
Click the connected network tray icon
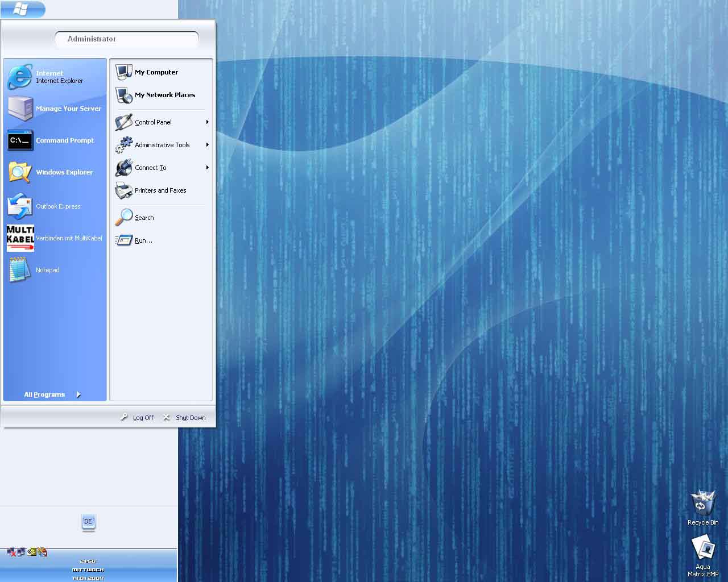coord(21,552)
